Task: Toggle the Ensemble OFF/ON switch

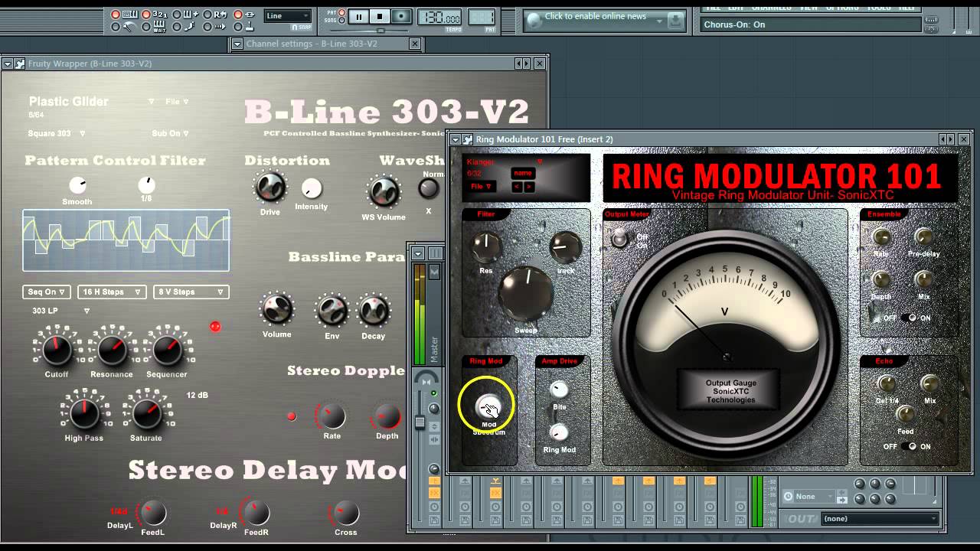Action: tap(909, 318)
